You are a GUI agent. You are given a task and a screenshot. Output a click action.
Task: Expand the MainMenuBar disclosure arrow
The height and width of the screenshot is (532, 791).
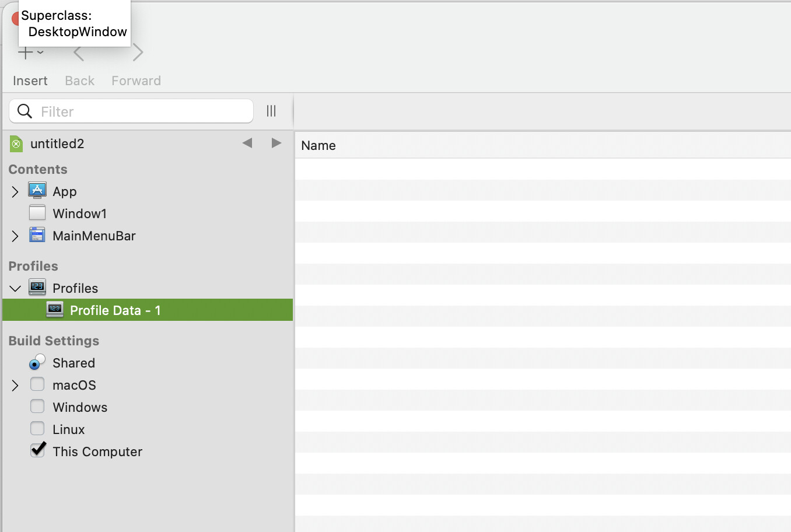coord(15,236)
